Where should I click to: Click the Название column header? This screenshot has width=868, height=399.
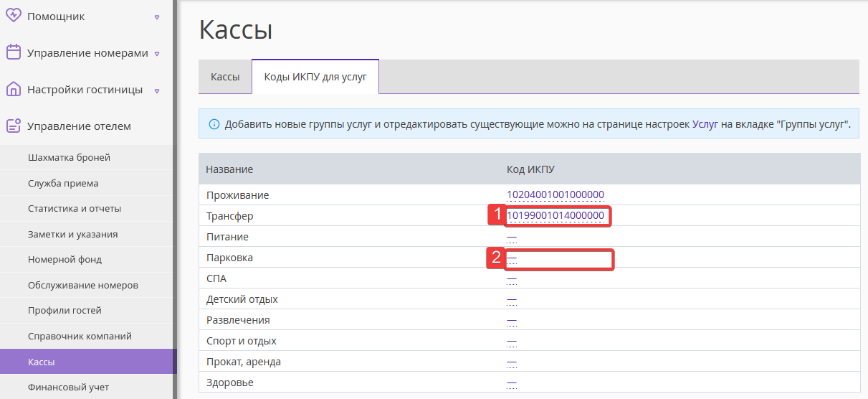pyautogui.click(x=229, y=169)
